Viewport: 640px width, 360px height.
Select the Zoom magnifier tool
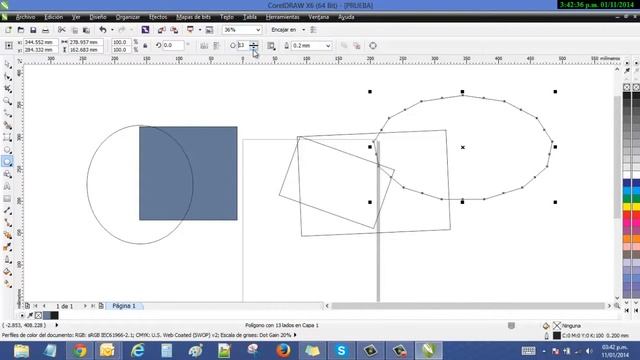click(x=7, y=101)
